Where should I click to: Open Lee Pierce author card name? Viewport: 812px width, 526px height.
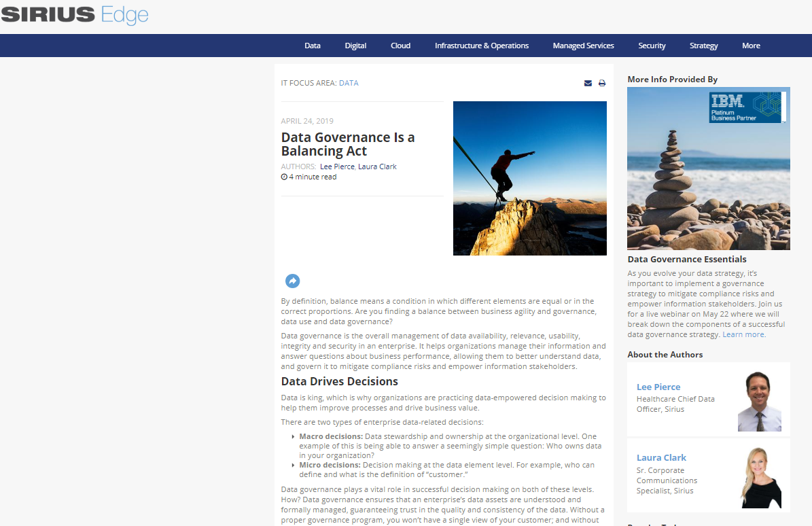(658, 387)
